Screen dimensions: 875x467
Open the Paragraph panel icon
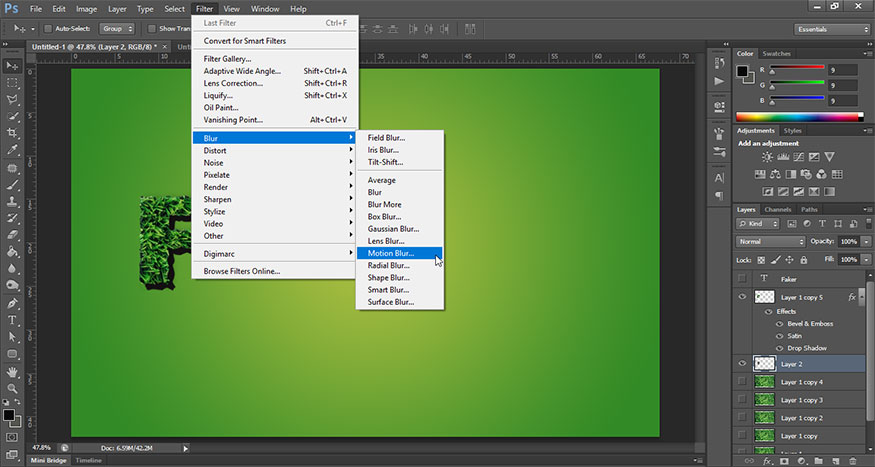[x=719, y=195]
